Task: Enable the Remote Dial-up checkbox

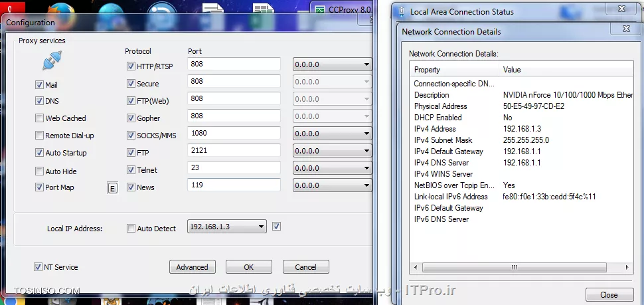Action: 39,136
